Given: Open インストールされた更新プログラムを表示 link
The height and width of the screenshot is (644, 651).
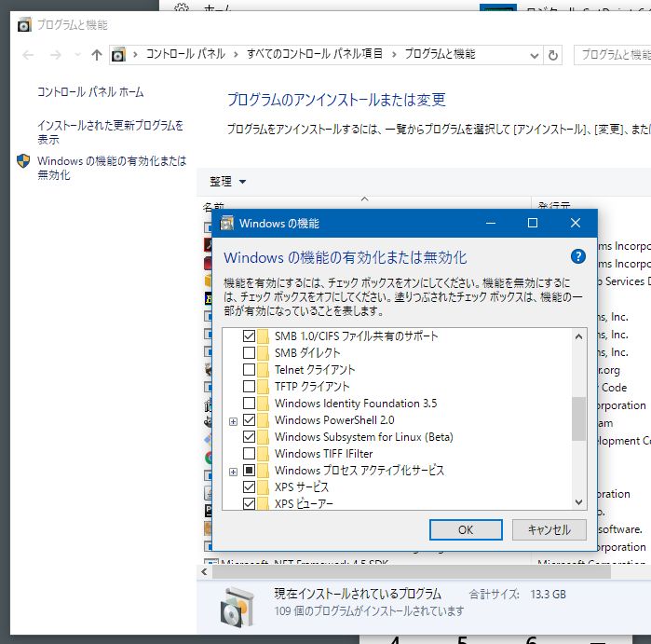Looking at the screenshot, I should (110, 132).
